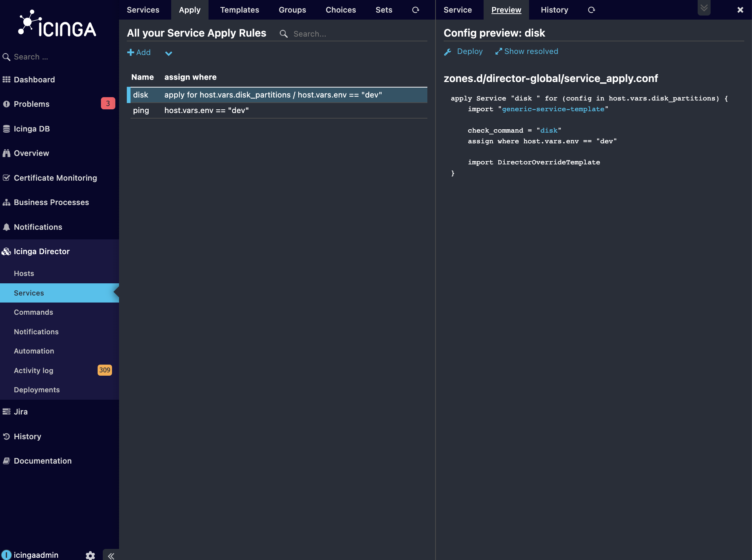This screenshot has width=752, height=560.
Task: Click the Add apply rule link
Action: click(x=139, y=52)
